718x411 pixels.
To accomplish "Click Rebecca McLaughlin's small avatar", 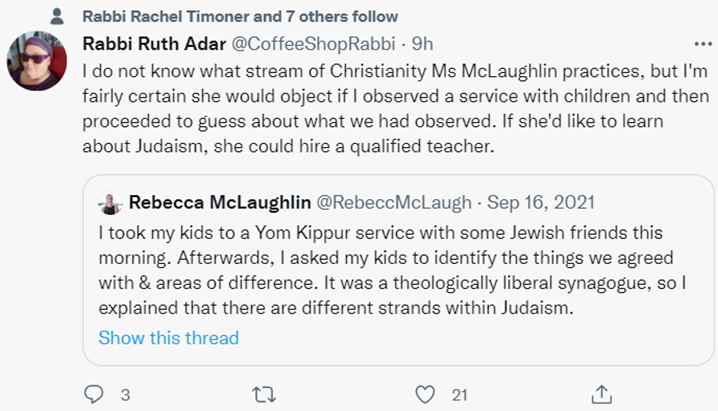I will pyautogui.click(x=110, y=203).
